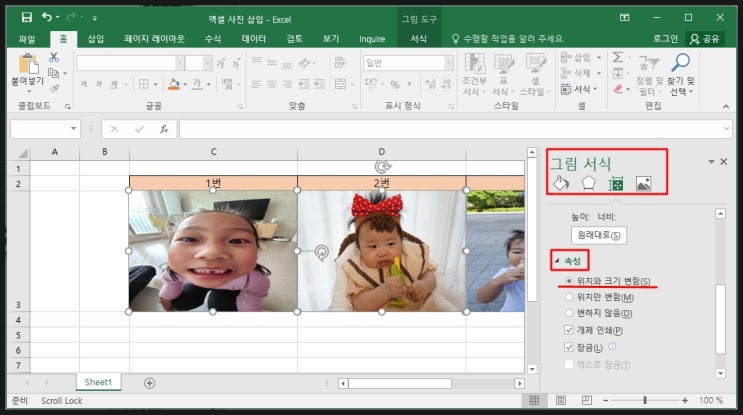The image size is (743, 415).
Task: Click the Find & Select magnifier icon
Action: click(x=682, y=62)
